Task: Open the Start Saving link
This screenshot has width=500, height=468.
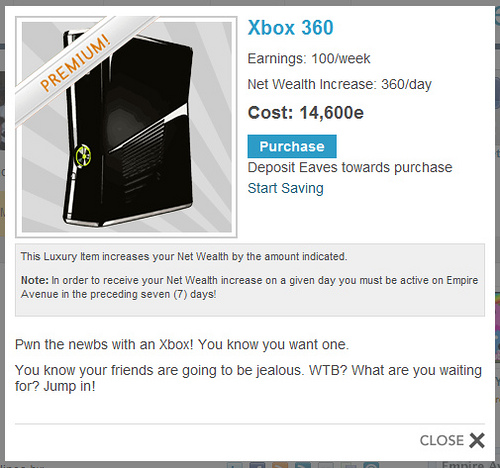Action: (285, 188)
